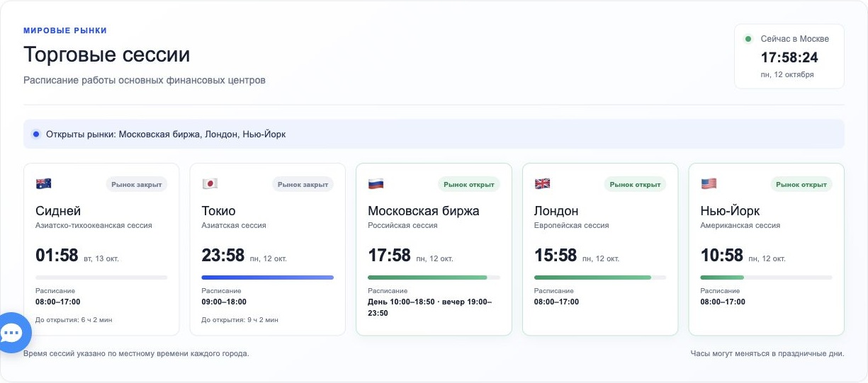Click the Расписание работы subtitle text
This screenshot has width=868, height=383.
point(145,80)
